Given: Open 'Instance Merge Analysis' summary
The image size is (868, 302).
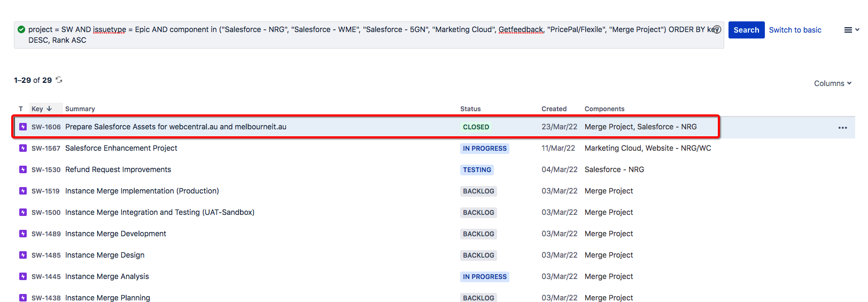Looking at the screenshot, I should (107, 276).
